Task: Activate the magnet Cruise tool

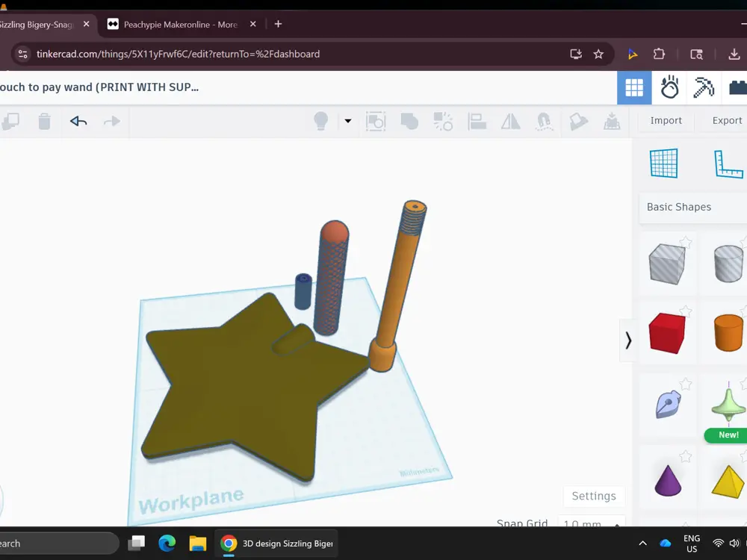Action: (544, 122)
